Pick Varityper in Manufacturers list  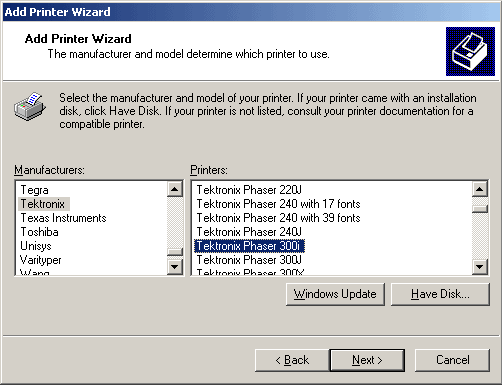[41, 260]
